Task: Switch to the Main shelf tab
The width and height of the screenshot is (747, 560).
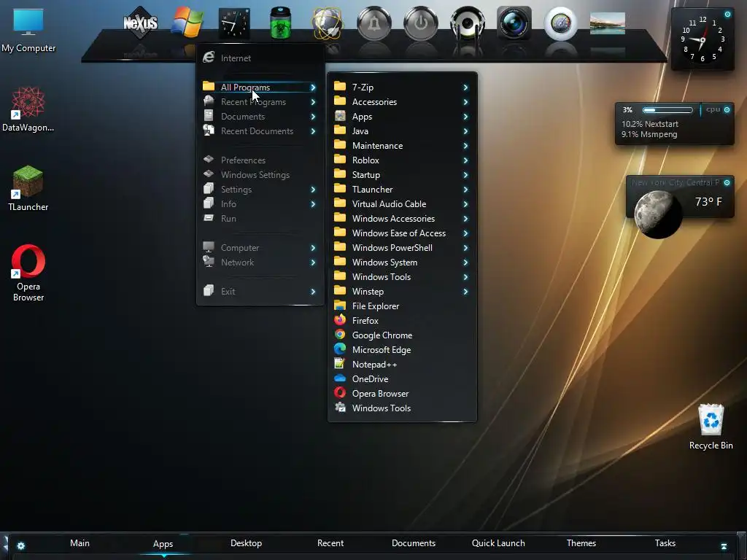Action: [x=80, y=542]
